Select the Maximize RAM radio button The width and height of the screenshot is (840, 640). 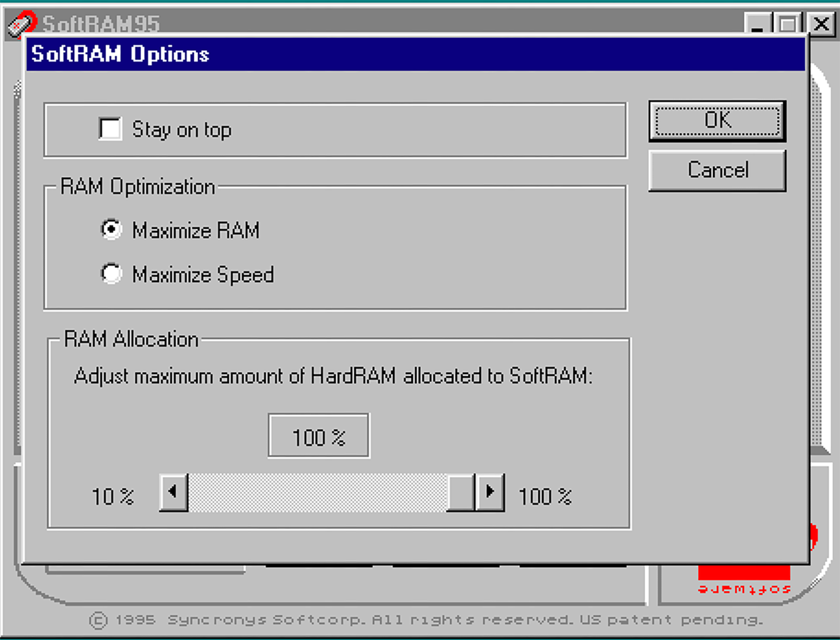click(111, 229)
